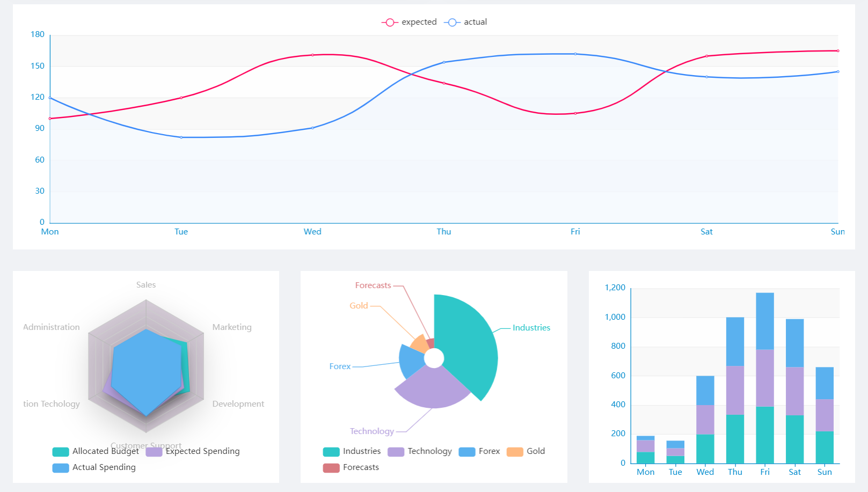Click expected data point on Fri
This screenshot has width=868, height=492.
tap(575, 113)
